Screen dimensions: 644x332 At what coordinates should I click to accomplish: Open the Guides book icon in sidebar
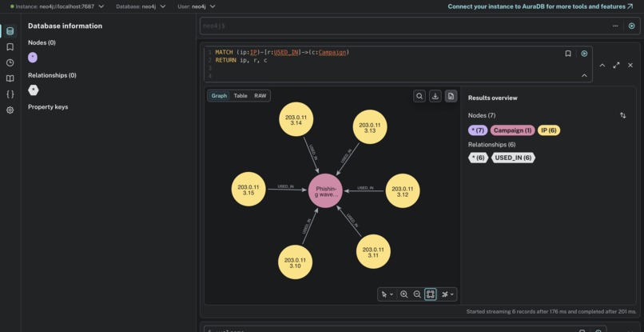[x=10, y=78]
